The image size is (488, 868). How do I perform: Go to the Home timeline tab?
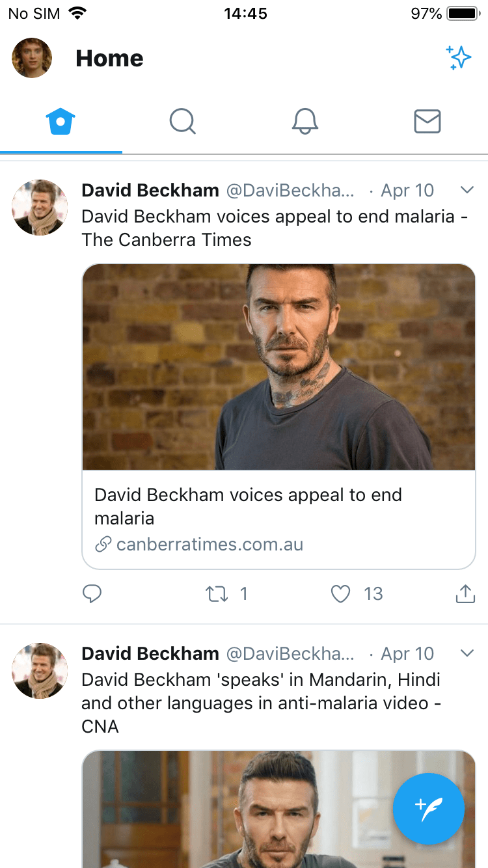pyautogui.click(x=61, y=122)
